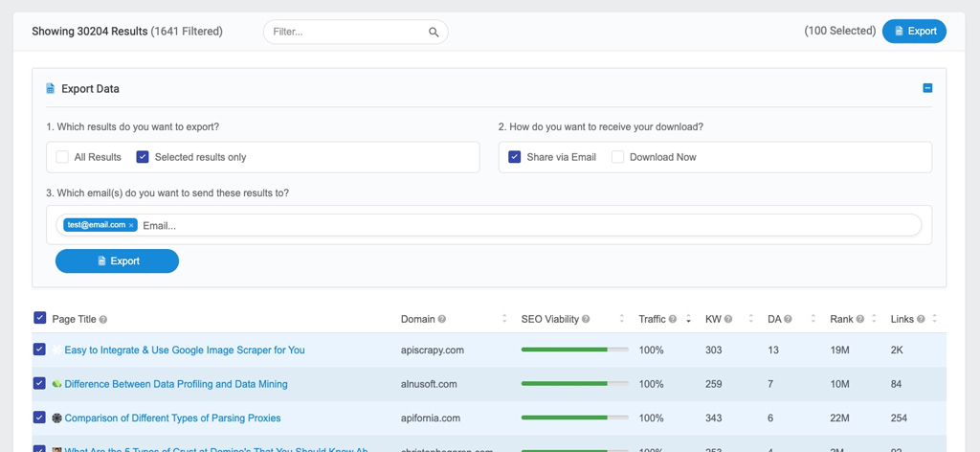Click apiscrapy.com page favicon
Viewport: 980px width, 452px height.
(56, 350)
